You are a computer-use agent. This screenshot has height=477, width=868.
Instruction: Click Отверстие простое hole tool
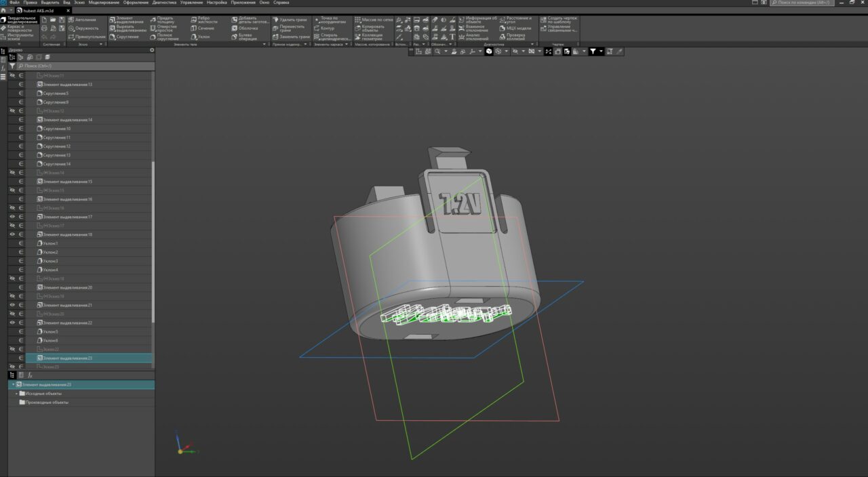click(163, 28)
